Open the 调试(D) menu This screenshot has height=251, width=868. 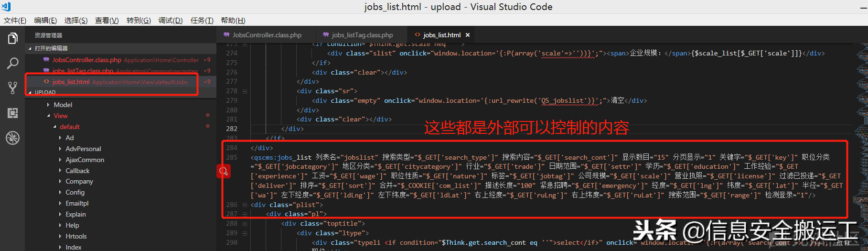(x=171, y=21)
